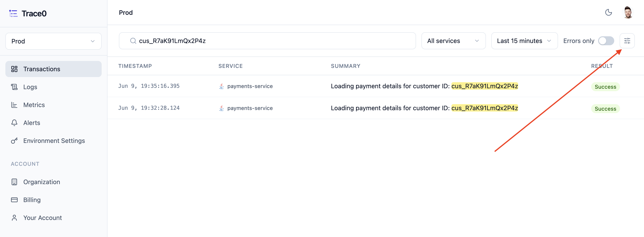Click Success badge in 19:35:16.395 row

tap(605, 87)
